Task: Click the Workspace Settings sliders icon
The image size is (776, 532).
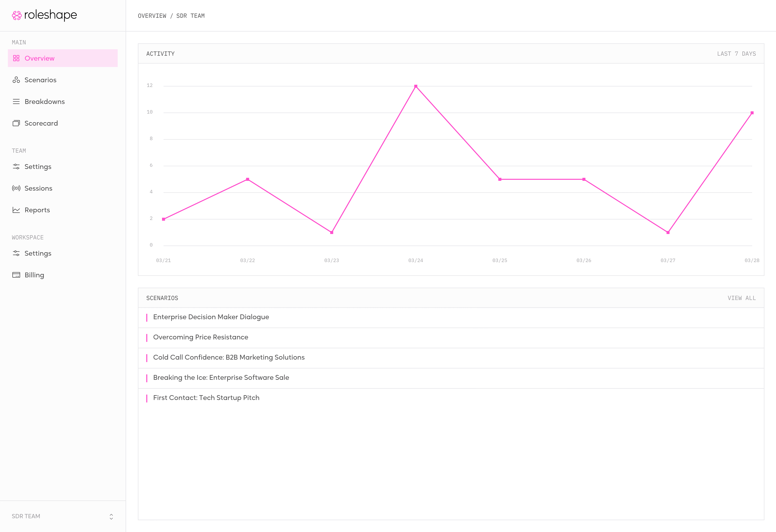Action: (x=16, y=253)
